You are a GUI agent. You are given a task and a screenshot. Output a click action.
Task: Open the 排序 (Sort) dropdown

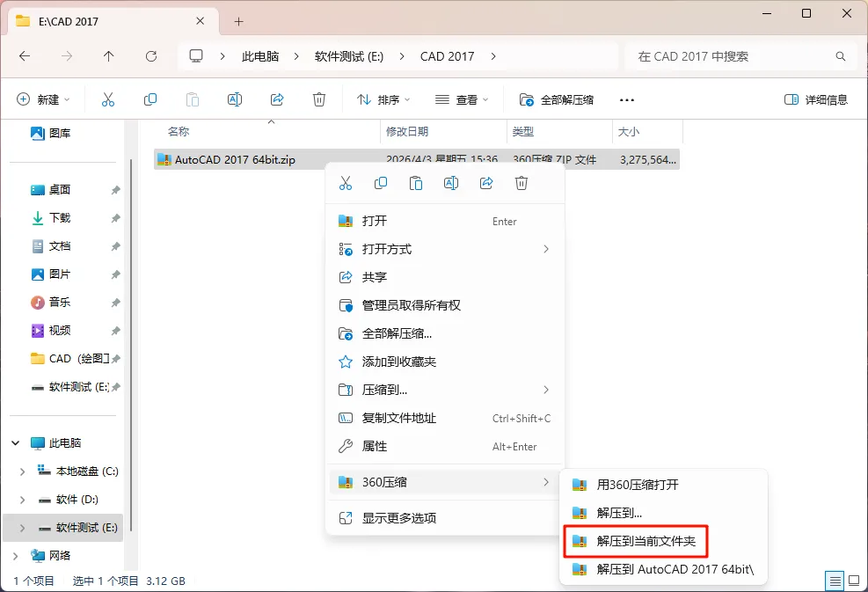(x=383, y=99)
